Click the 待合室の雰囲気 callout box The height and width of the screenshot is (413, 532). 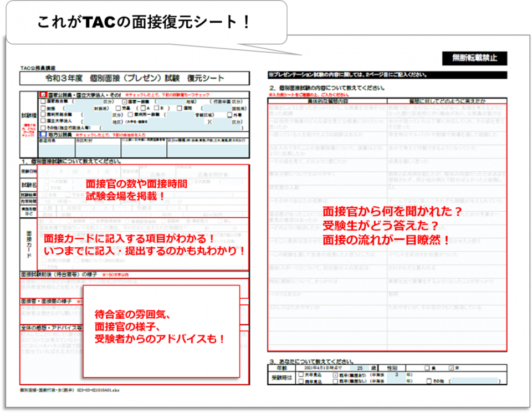161,331
